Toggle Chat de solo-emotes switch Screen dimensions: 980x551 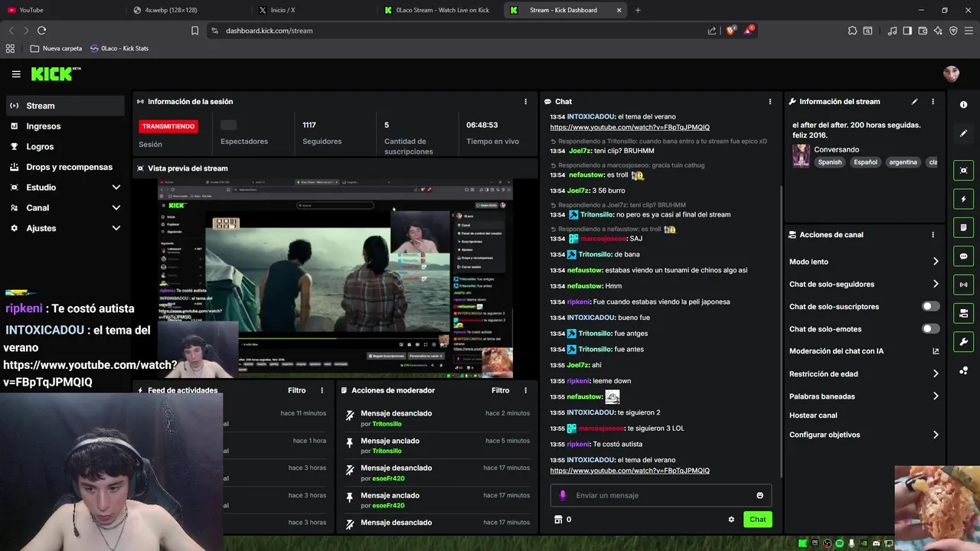930,329
